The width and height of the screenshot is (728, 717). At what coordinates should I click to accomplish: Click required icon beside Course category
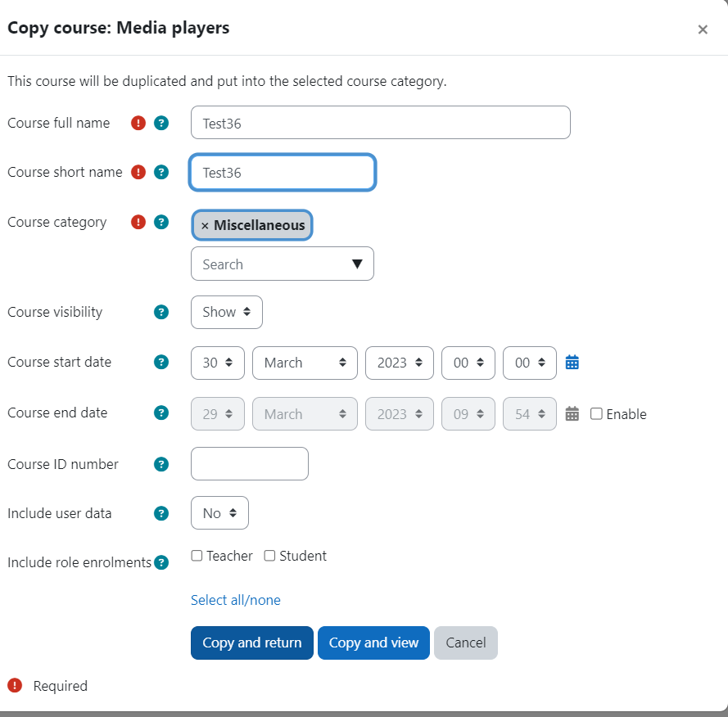(x=138, y=222)
